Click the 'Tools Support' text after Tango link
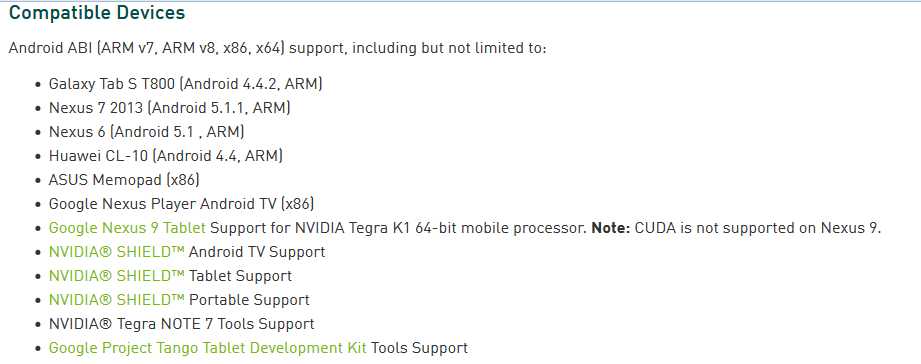The width and height of the screenshot is (921, 364). [x=419, y=348]
